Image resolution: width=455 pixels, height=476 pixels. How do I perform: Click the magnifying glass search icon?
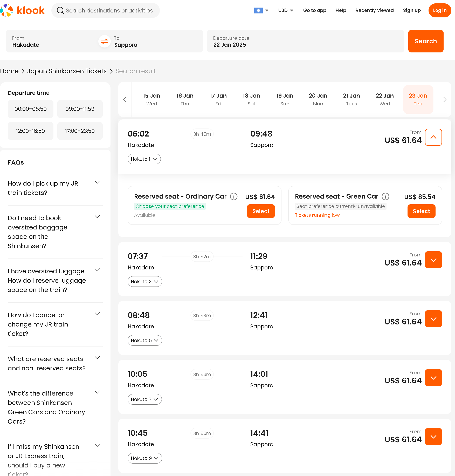click(60, 10)
